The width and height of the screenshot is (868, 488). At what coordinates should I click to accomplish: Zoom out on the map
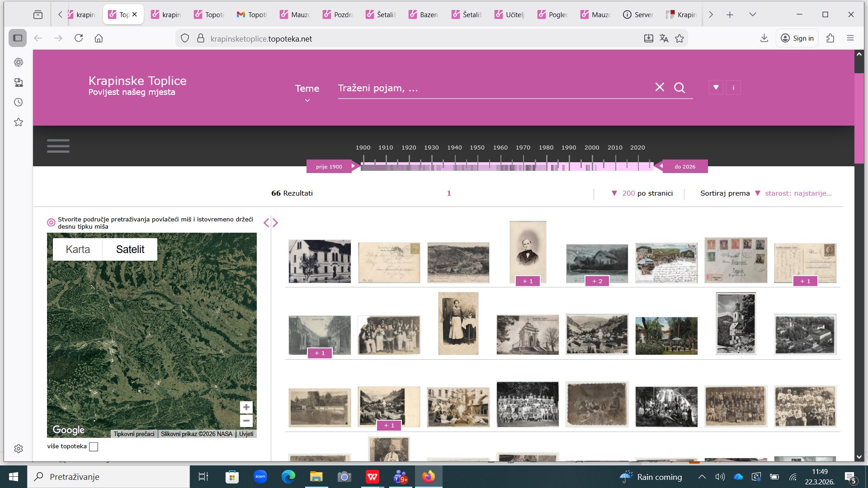tap(246, 421)
